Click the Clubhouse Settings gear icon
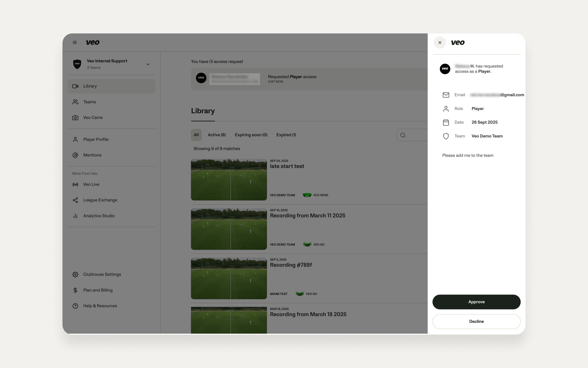 pos(75,274)
